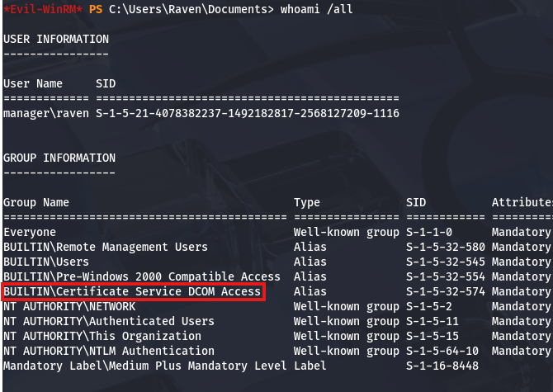
Task: Click NT AUTHORITY\NTLM Authentication entry
Action: pyautogui.click(x=105, y=351)
